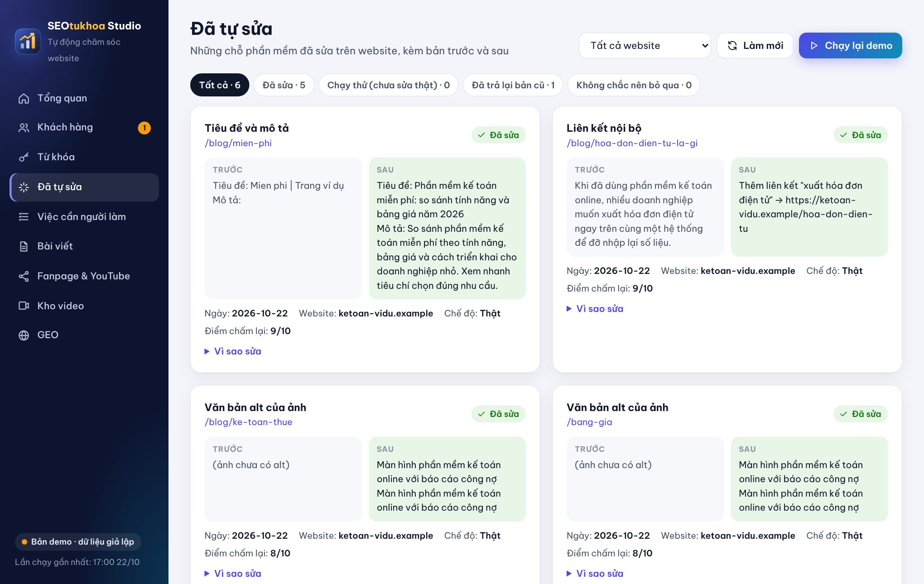
Task: Click the Làm mới refresh button
Action: (x=755, y=45)
